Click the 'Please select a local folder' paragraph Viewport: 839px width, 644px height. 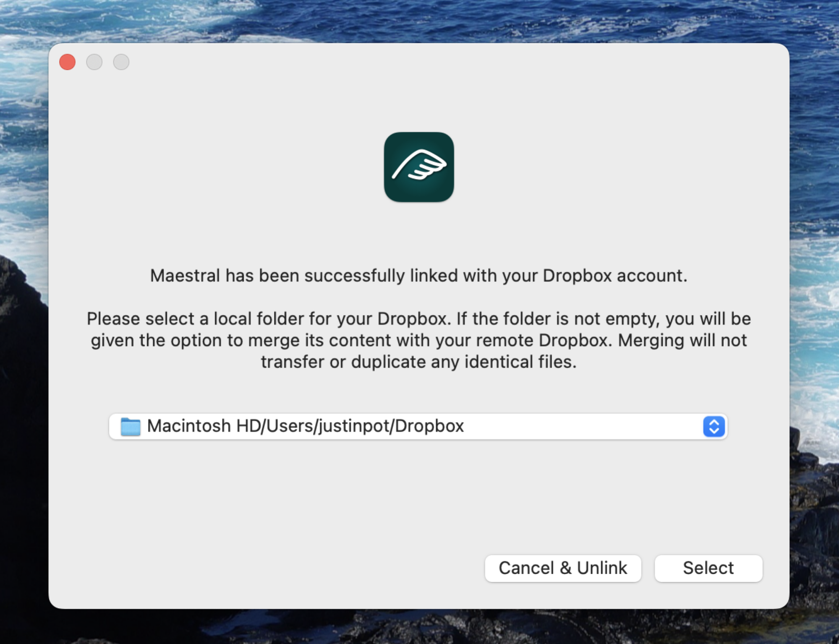point(419,340)
